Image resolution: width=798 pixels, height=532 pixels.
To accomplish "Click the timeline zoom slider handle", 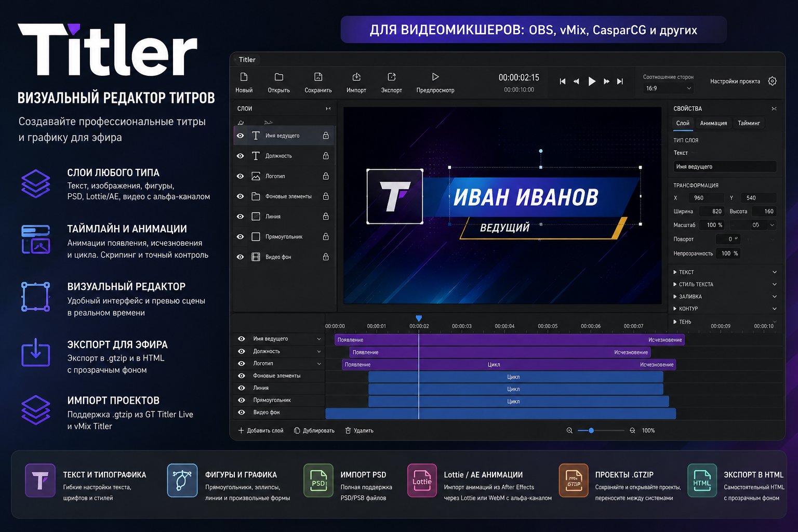I will click(591, 431).
